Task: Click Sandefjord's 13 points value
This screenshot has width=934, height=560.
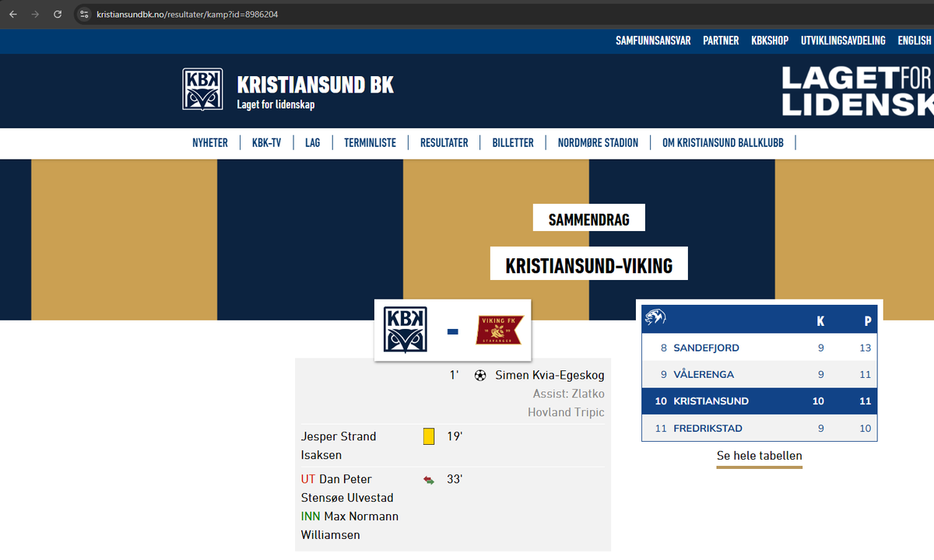Action: [x=866, y=348]
